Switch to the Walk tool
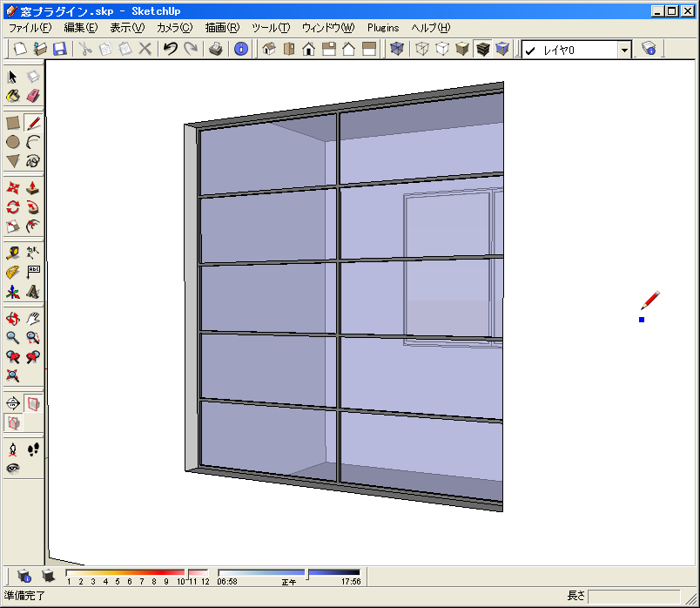The height and width of the screenshot is (608, 700). tap(33, 449)
